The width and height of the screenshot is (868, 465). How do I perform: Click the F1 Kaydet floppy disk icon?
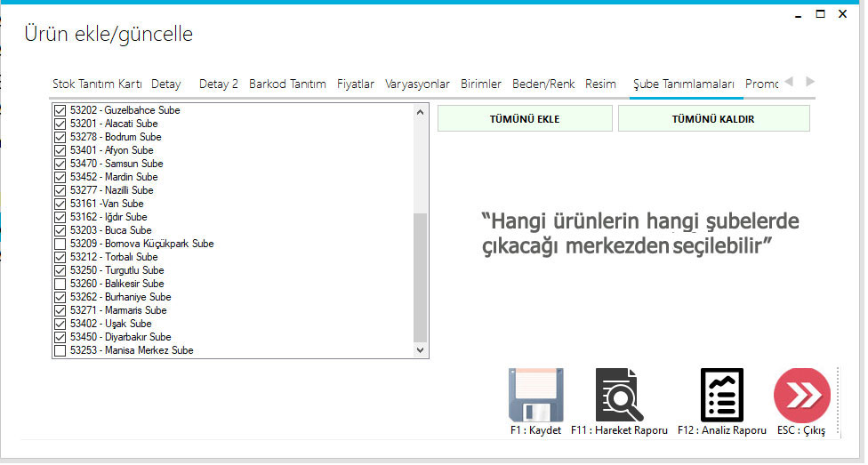click(536, 396)
